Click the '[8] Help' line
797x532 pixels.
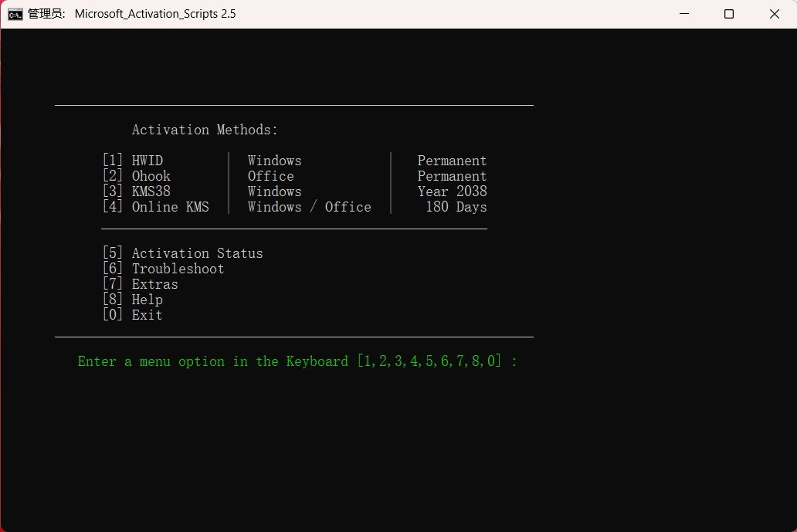tap(133, 300)
